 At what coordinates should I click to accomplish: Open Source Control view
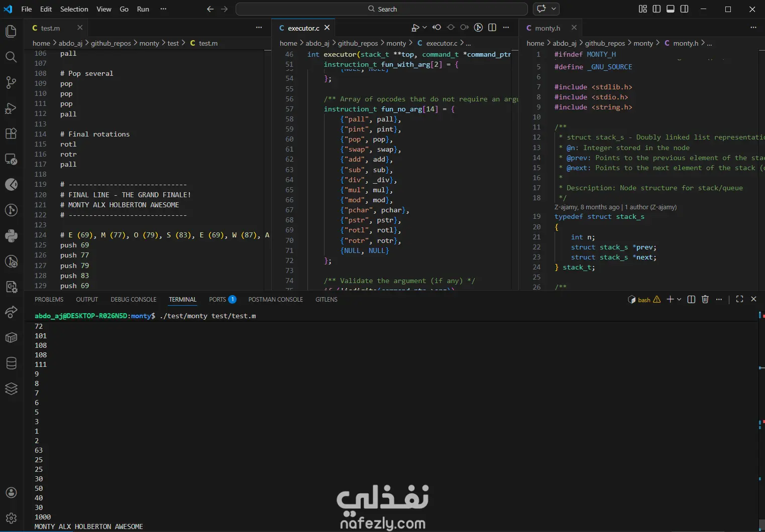(11, 82)
